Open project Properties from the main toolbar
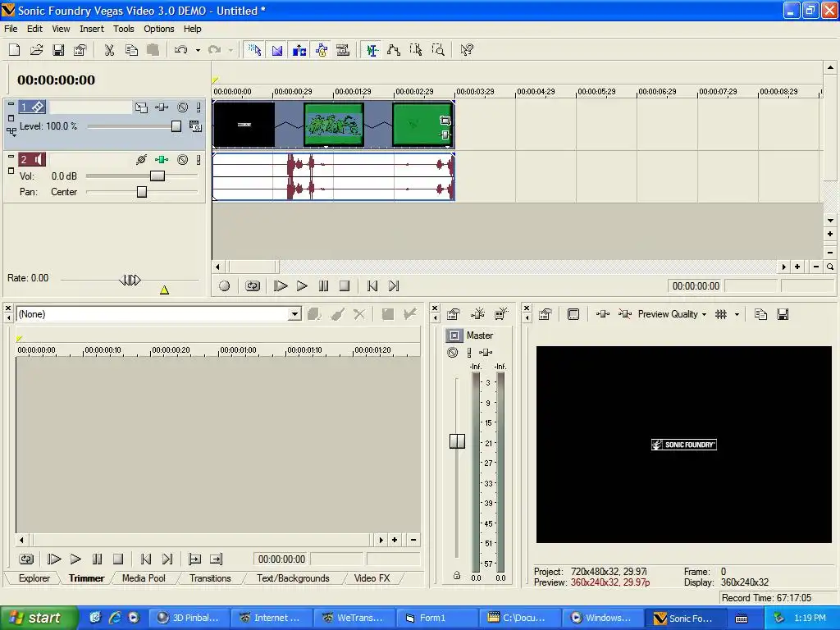Image resolution: width=840 pixels, height=630 pixels. click(x=80, y=50)
